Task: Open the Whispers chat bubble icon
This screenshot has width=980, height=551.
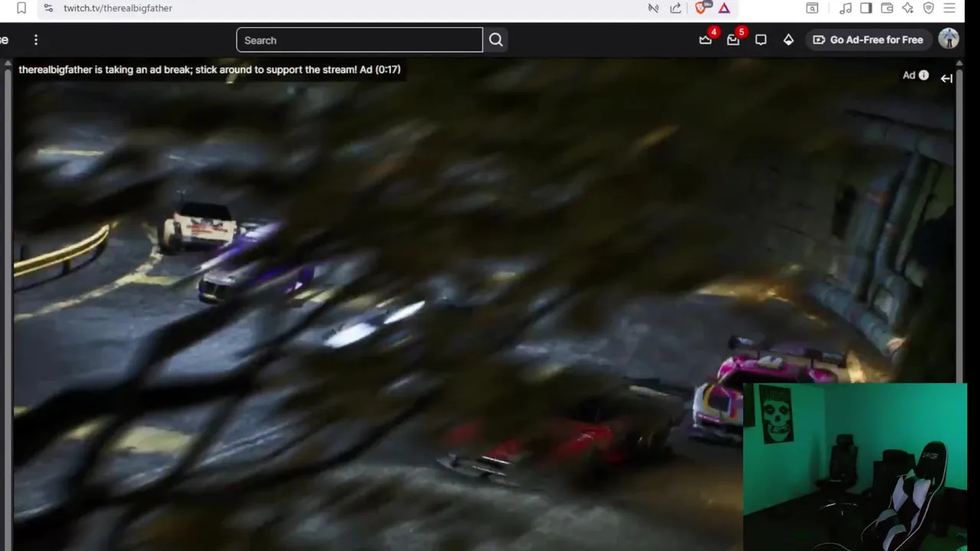Action: tap(761, 40)
